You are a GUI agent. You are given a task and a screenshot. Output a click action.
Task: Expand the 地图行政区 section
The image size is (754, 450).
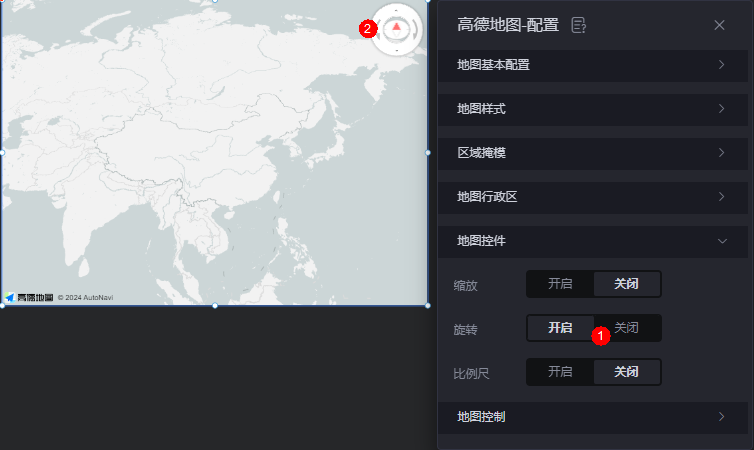tap(592, 197)
